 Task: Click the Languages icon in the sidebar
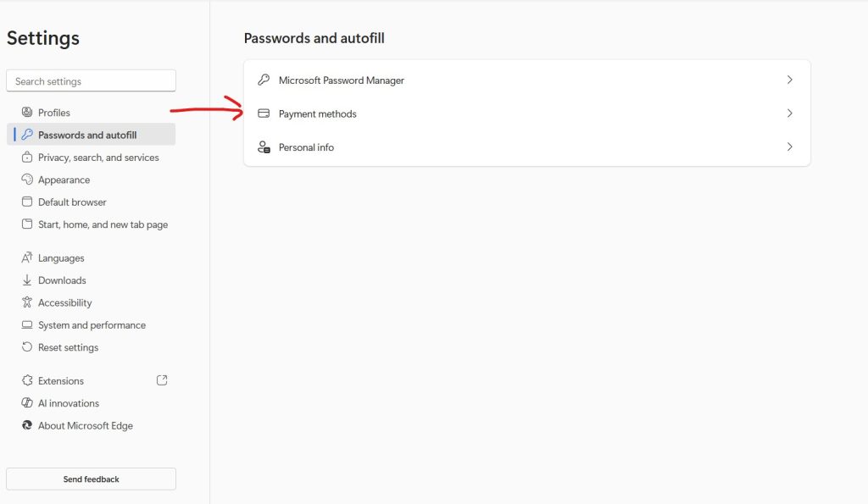pos(25,258)
